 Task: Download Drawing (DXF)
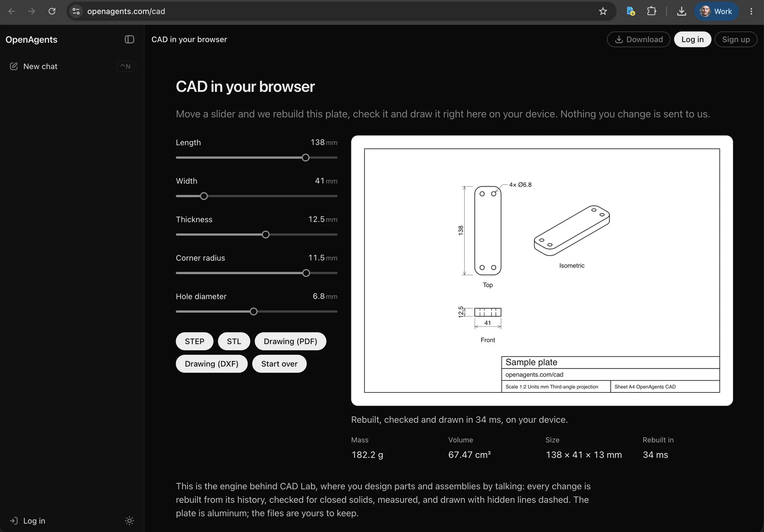tap(212, 364)
